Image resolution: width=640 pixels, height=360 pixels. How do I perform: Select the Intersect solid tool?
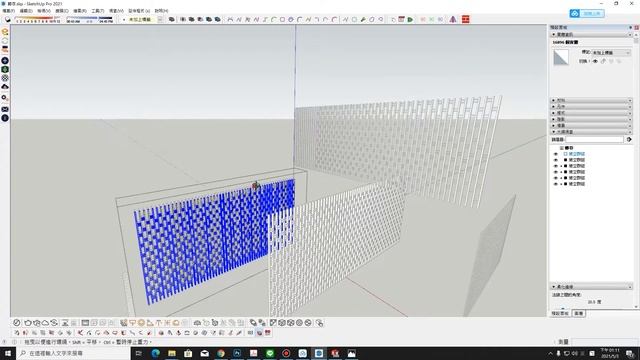[x=183, y=20]
